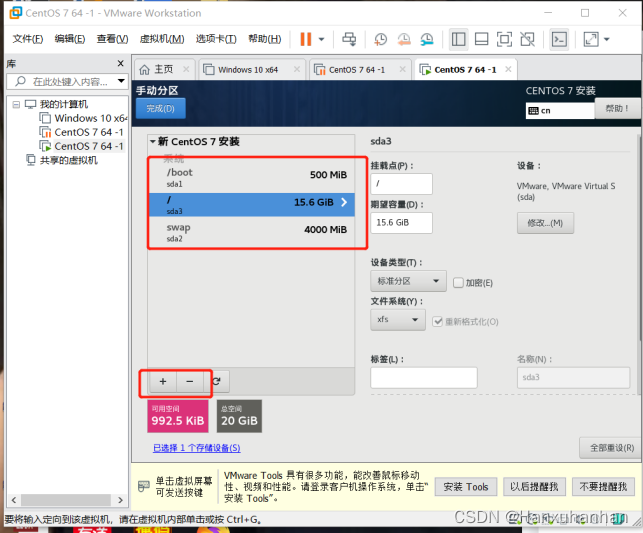Viewport: 643px width, 533px height.
Task: Select the paused CentOS 7 64 -1 library item
Action: click(81, 132)
